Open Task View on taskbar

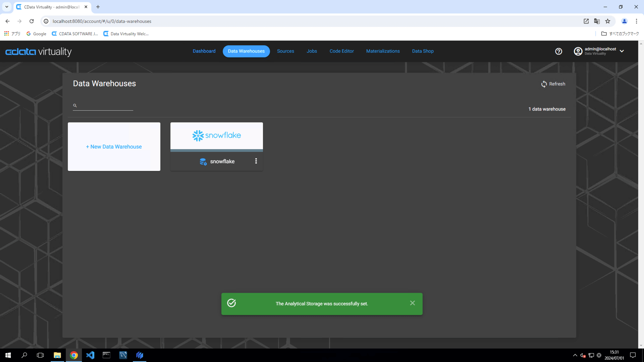[40, 355]
